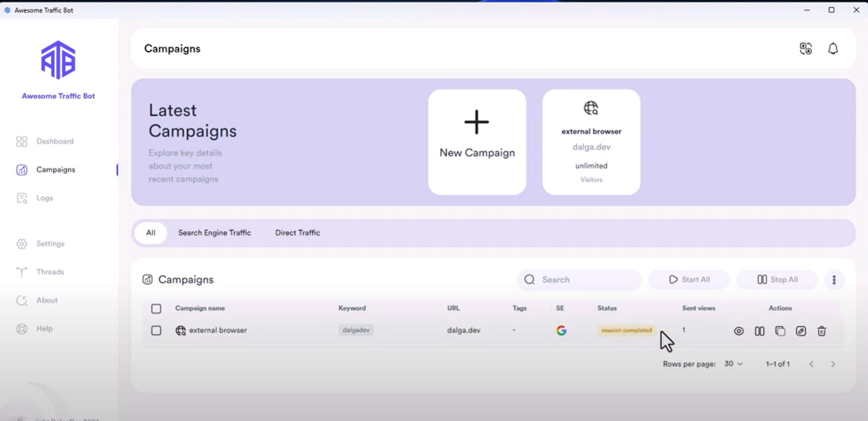
Task: Duplicate the external browser campaign
Action: 780,331
